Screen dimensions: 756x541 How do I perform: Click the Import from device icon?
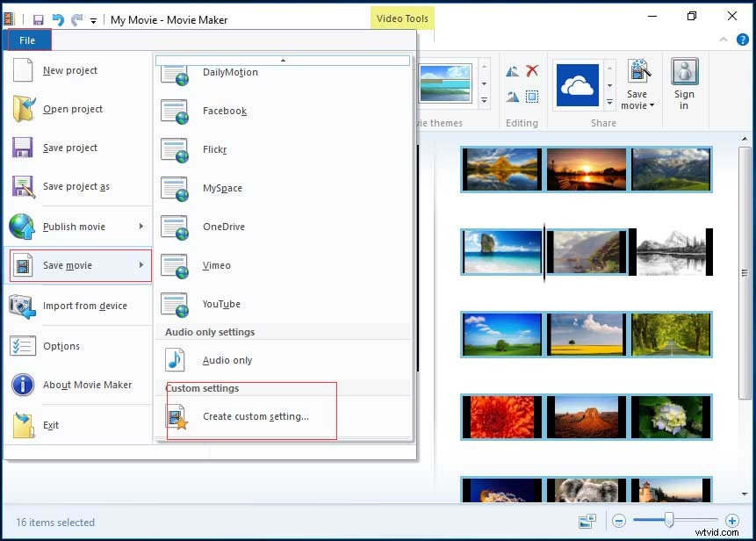[x=21, y=304]
